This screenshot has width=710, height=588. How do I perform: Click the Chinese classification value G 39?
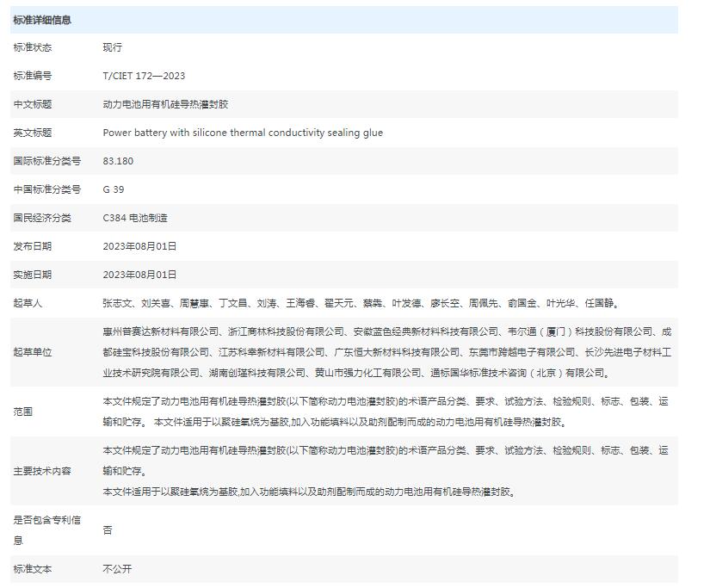tap(114, 189)
